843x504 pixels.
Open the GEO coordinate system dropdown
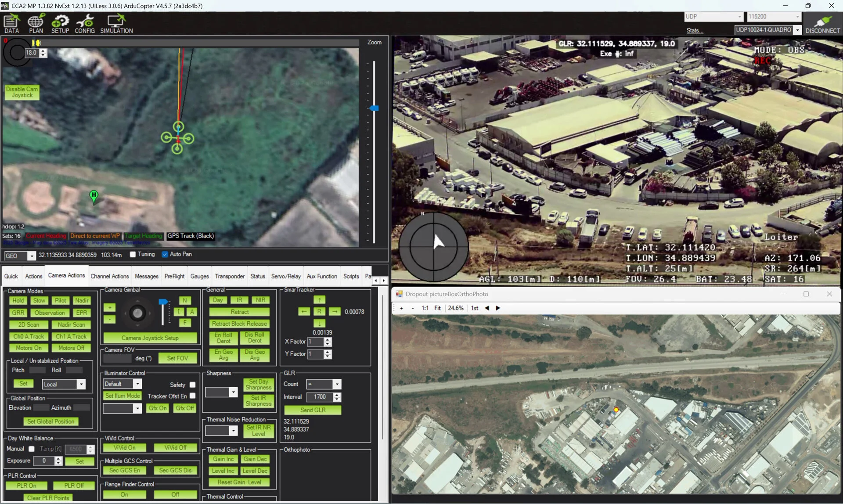point(31,256)
